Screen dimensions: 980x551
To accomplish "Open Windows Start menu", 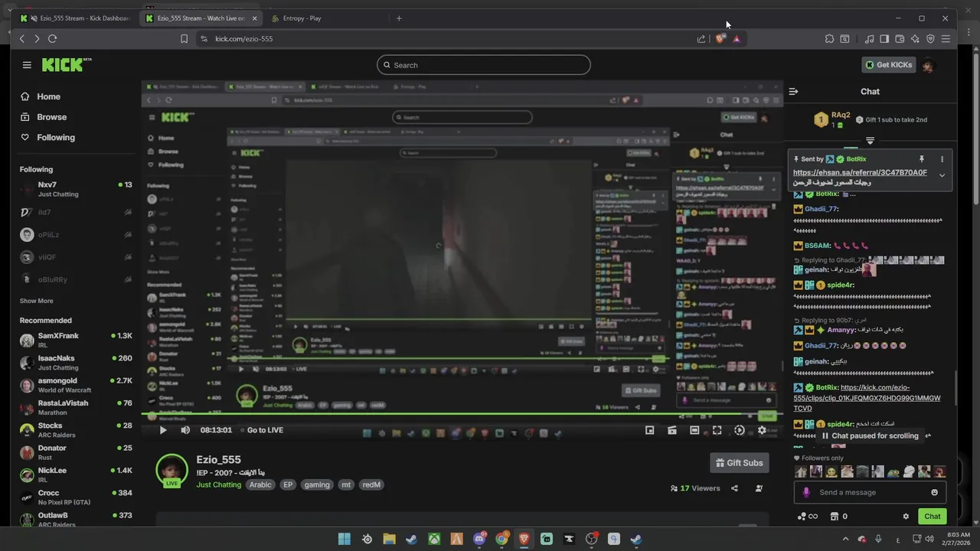I will coord(345,540).
